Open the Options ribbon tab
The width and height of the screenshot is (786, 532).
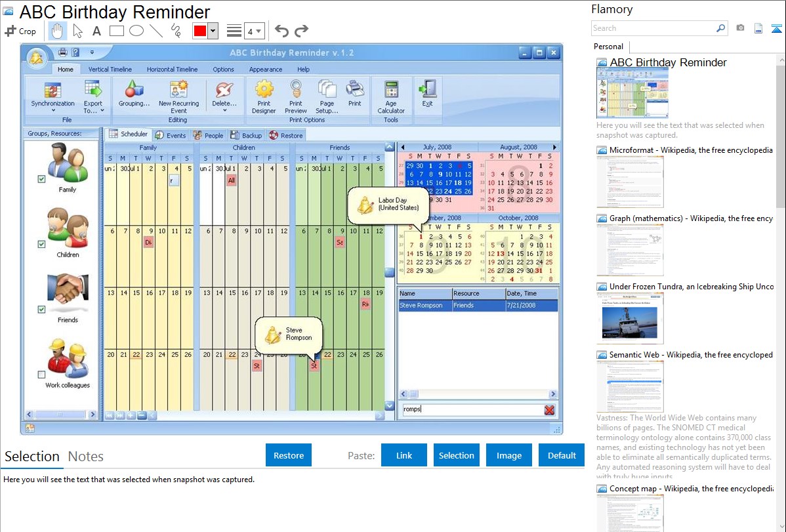tap(223, 69)
